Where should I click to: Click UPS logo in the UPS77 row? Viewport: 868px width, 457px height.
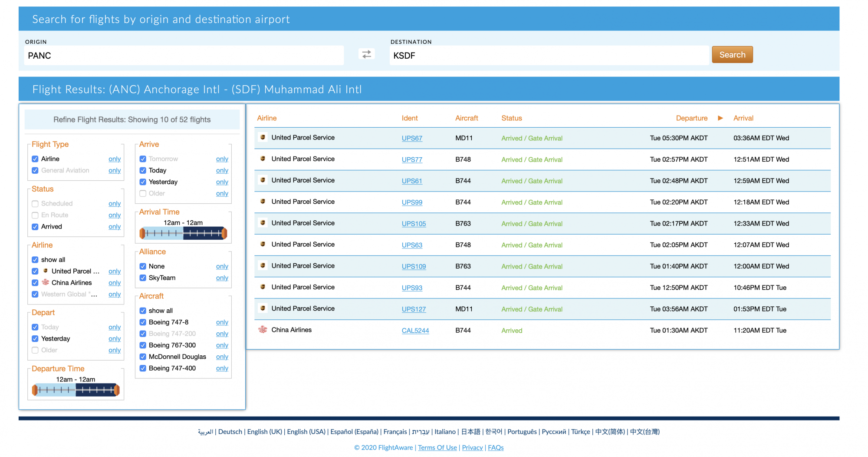(263, 159)
